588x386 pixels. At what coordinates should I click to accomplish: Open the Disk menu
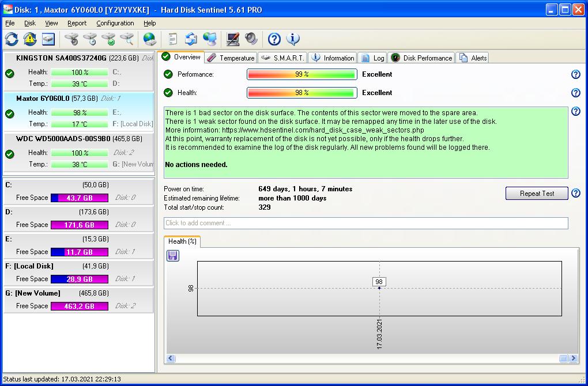[30, 23]
